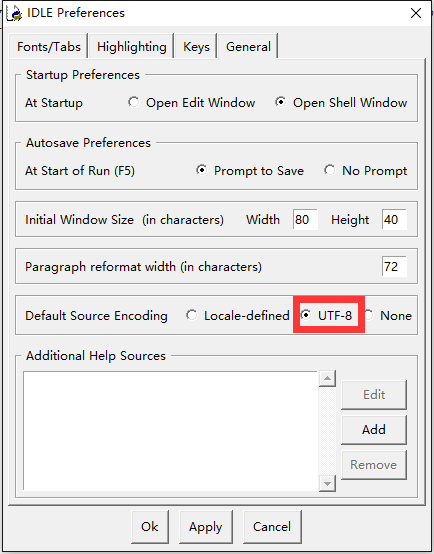Click the Width input field
Image resolution: width=434 pixels, height=554 pixels.
coord(305,219)
